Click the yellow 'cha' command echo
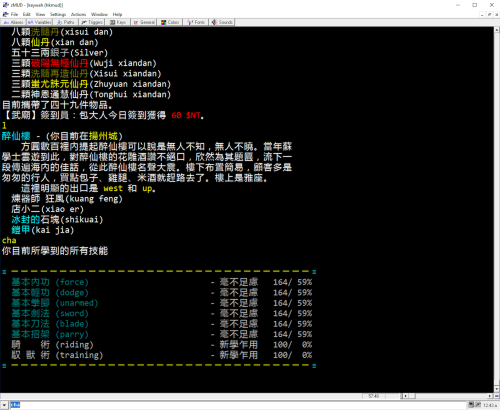Image resolution: width=500 pixels, height=410 pixels. 9,240
